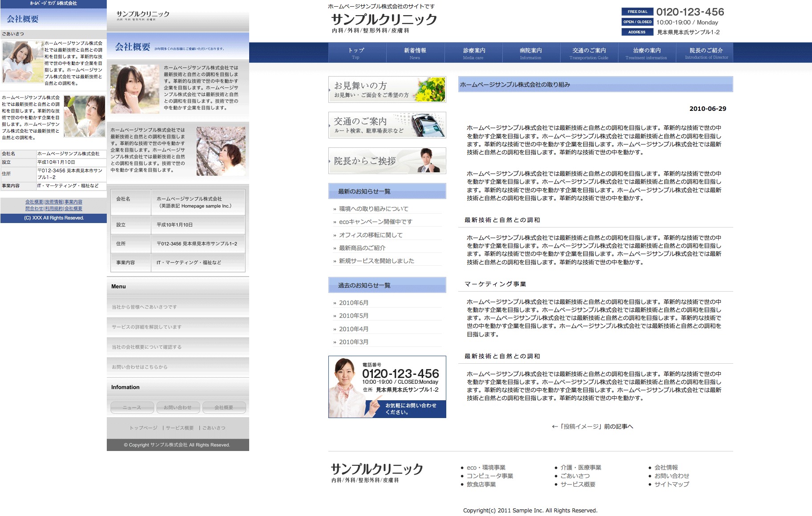Open ecoキャンペーン開催中です news link

(x=375, y=222)
